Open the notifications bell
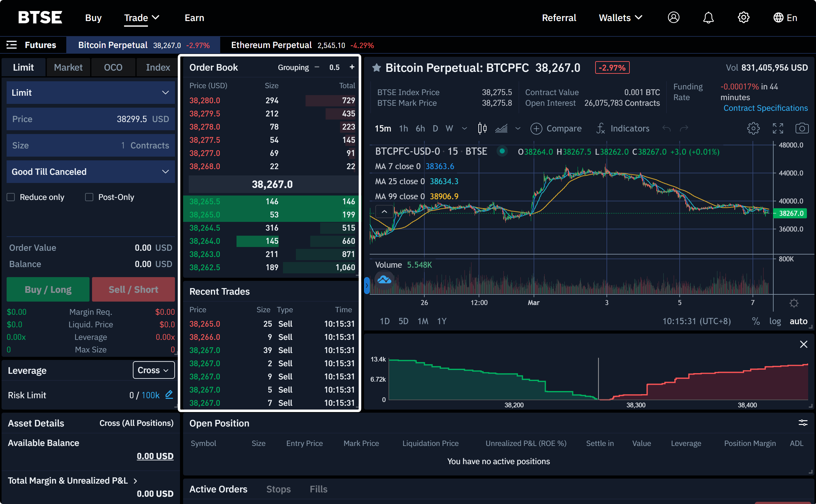The height and width of the screenshot is (504, 816). 708,17
